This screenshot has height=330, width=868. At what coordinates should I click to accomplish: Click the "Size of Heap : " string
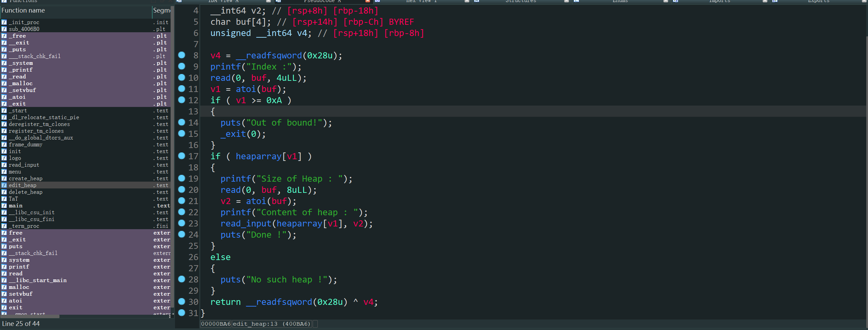[299, 179]
